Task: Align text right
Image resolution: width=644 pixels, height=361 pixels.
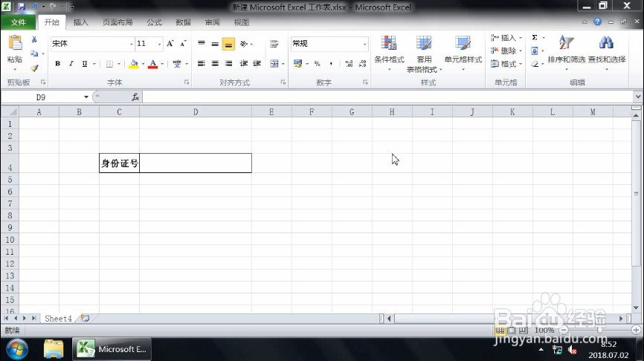Action: click(x=228, y=64)
